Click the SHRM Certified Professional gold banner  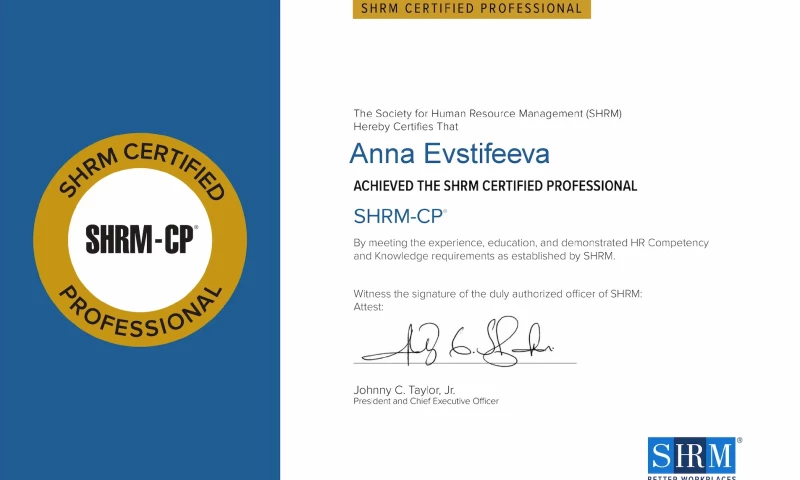471,9
